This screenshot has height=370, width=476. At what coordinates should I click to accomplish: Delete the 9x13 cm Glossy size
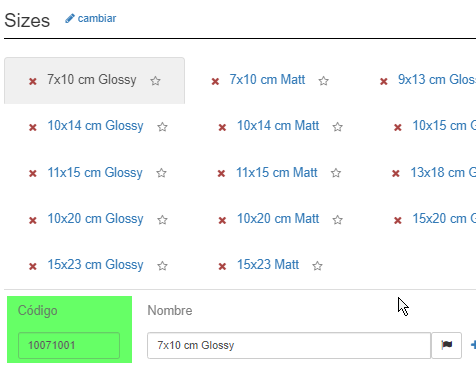[384, 81]
